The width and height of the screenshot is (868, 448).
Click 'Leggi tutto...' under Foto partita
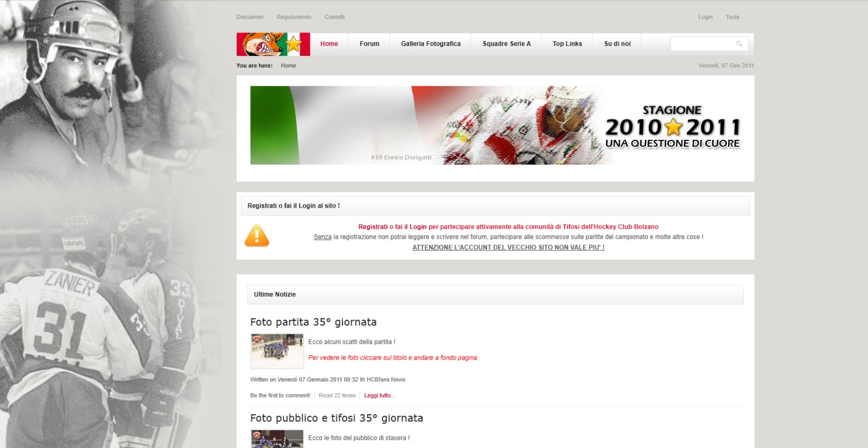[x=380, y=395]
